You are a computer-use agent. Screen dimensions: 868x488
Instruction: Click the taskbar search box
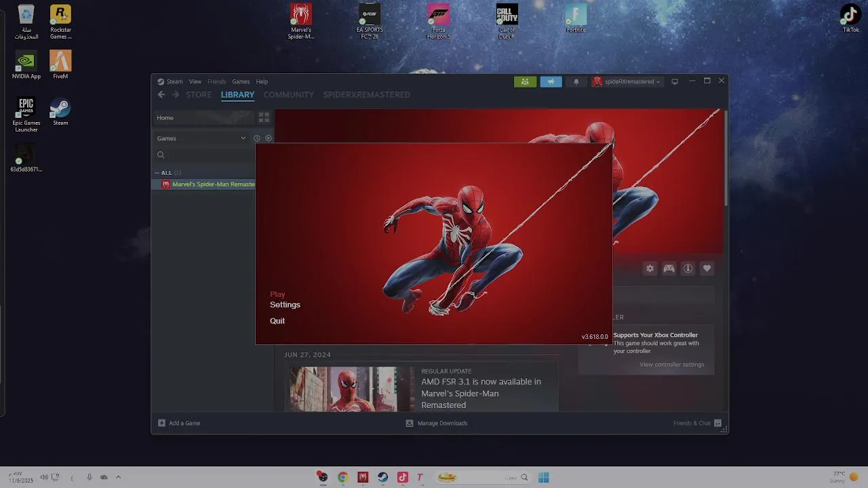point(483,477)
